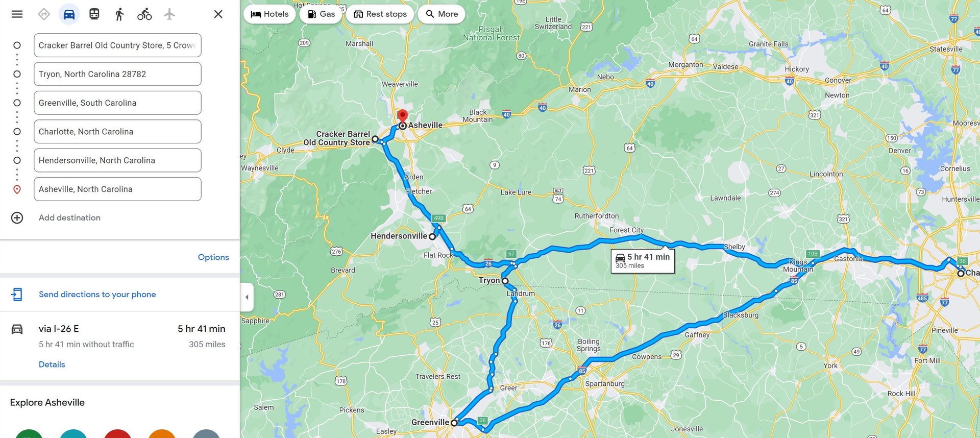Select the best travel mode diamond icon
Screen dimensions: 980x438
tap(44, 14)
